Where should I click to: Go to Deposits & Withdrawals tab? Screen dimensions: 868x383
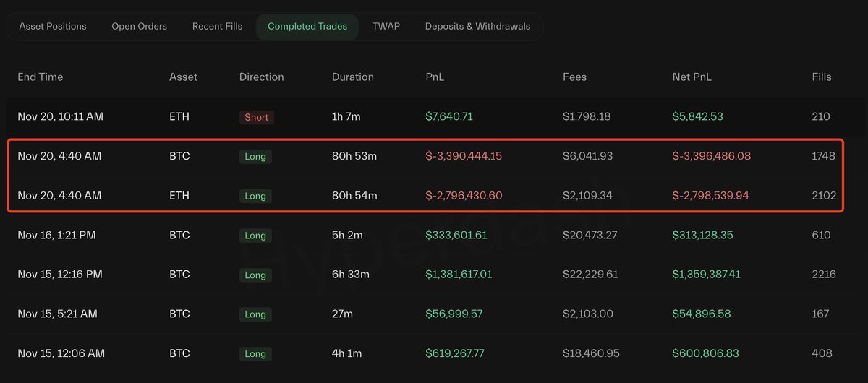(477, 27)
